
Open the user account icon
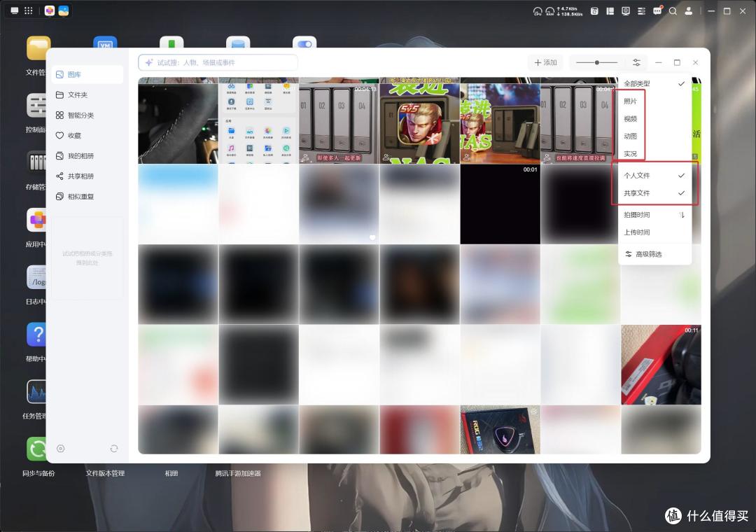click(x=689, y=11)
